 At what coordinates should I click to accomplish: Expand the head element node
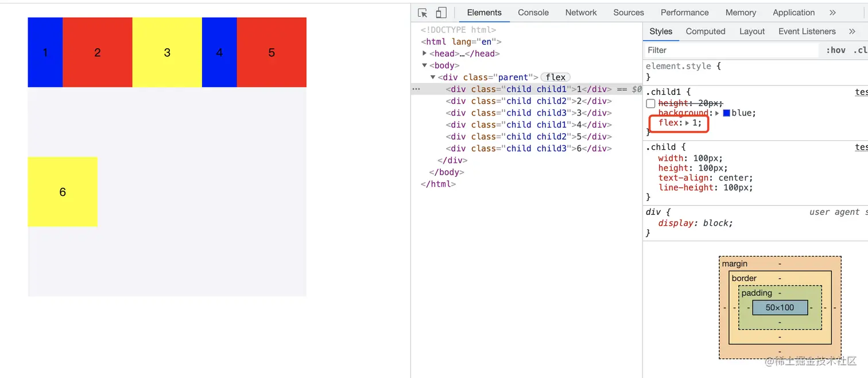click(425, 53)
